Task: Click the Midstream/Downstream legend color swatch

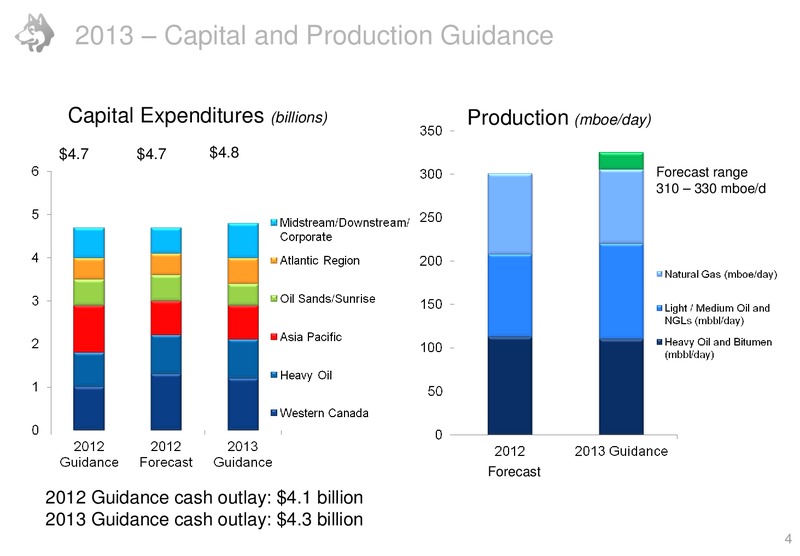Action: pyautogui.click(x=274, y=223)
